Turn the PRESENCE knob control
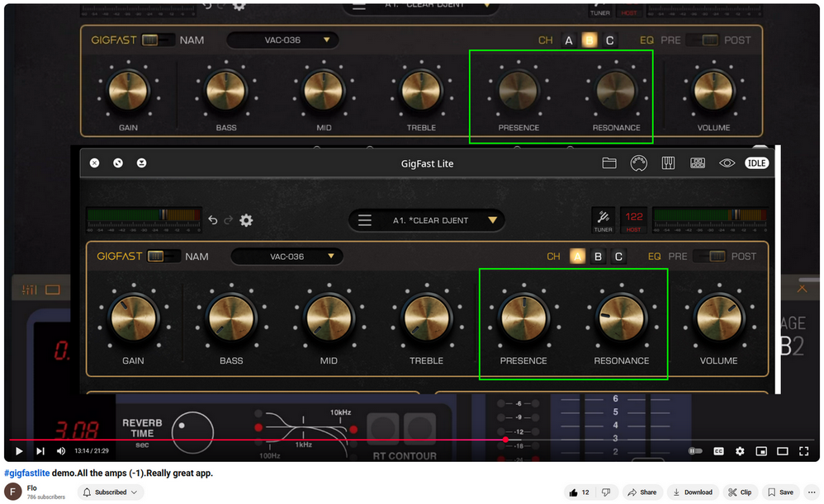The height and width of the screenshot is (504, 824). (522, 321)
